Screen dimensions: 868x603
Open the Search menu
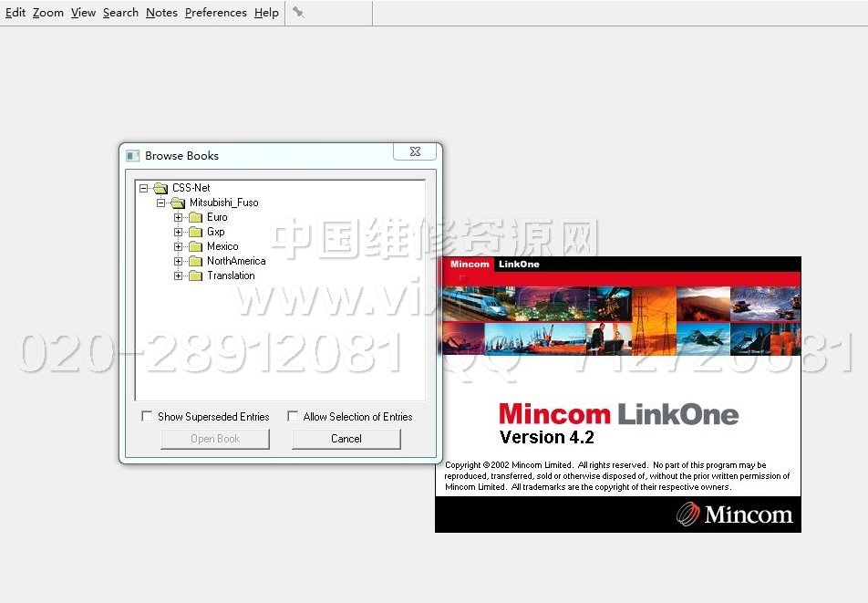coord(120,13)
